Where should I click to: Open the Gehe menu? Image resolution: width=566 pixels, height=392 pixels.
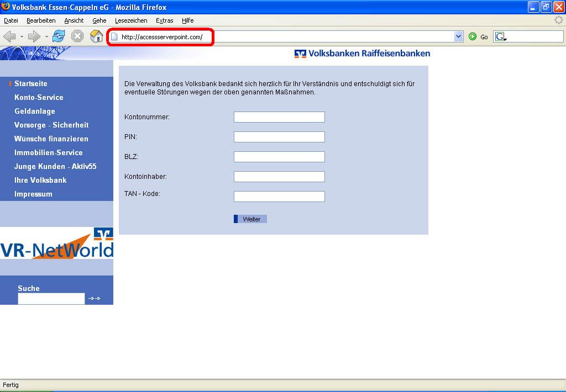click(99, 20)
